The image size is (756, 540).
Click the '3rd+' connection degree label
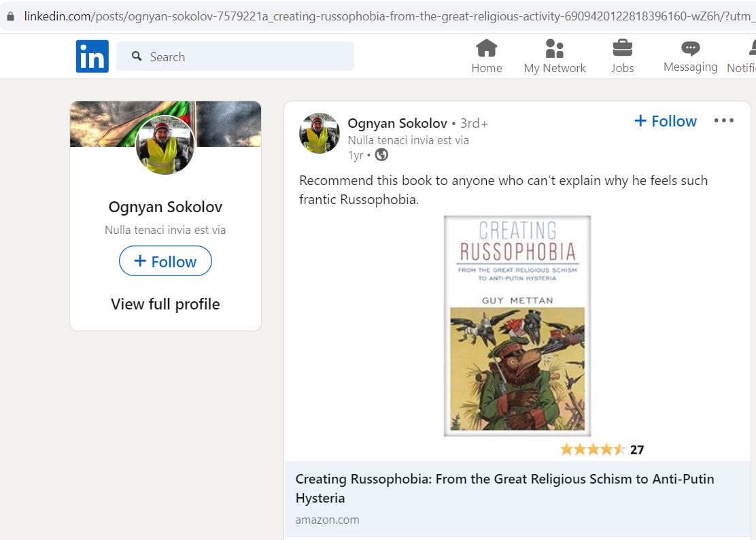[x=474, y=123]
